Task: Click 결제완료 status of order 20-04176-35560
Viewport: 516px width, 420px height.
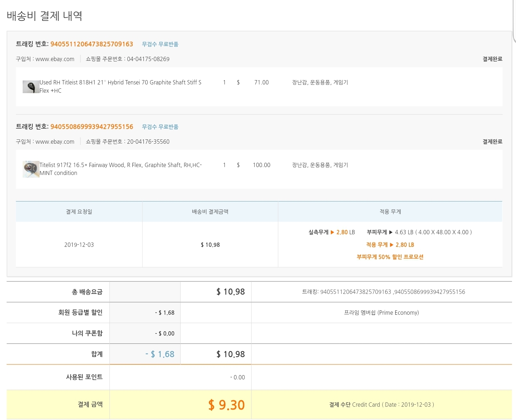Action: coord(492,142)
